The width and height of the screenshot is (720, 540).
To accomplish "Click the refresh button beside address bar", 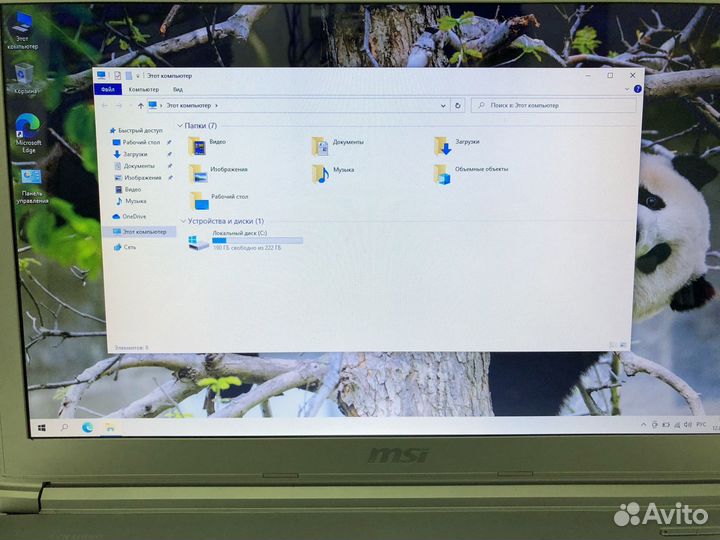I will [457, 106].
